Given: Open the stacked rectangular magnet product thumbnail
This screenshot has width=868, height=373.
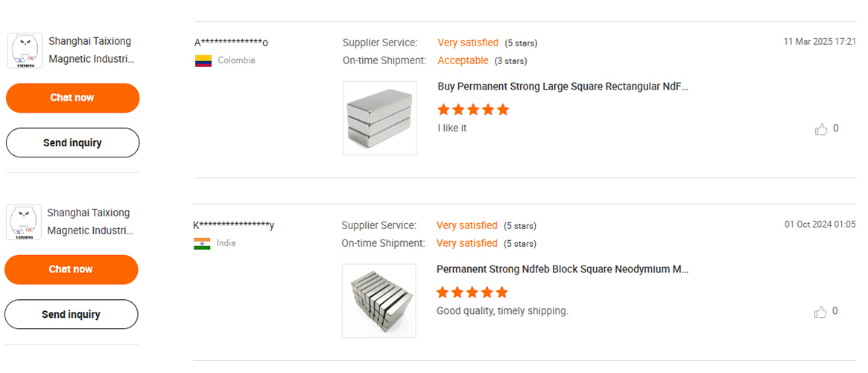Looking at the screenshot, I should (x=380, y=118).
